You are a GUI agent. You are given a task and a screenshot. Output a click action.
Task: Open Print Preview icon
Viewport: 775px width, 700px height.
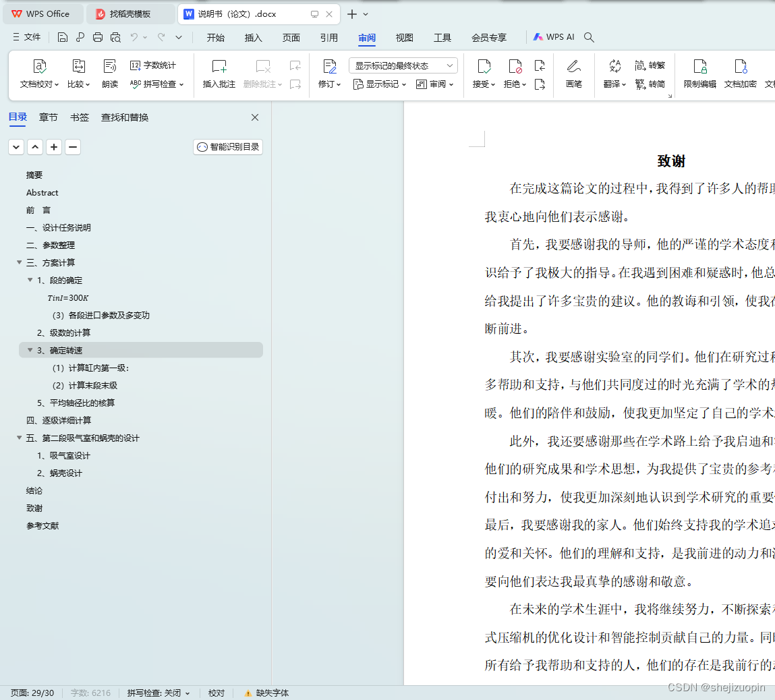pos(115,37)
